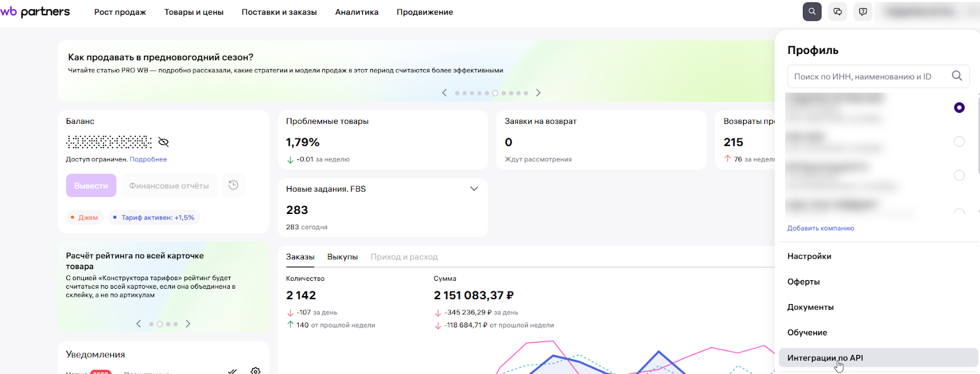Image resolution: width=980 pixels, height=374 pixels.
Task: Expand the Новые задания FBS dropdown
Action: [473, 189]
